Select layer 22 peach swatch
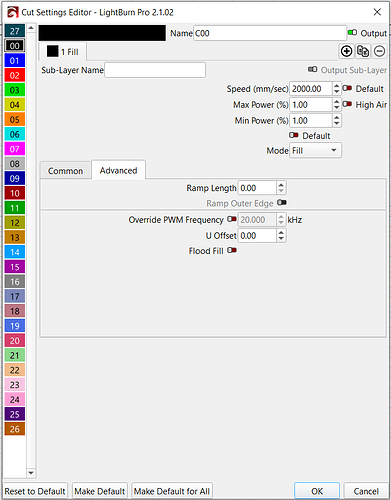Screen dimensions: 391x500 coord(15,370)
